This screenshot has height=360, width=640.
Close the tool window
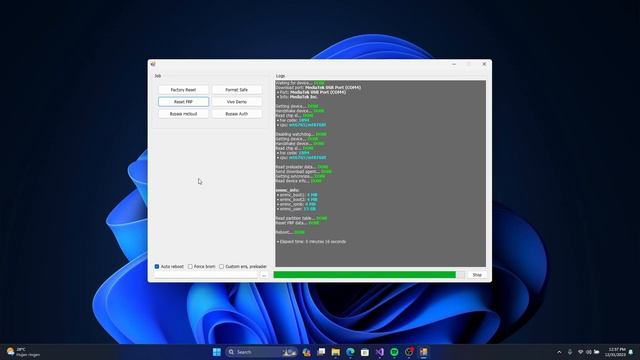tap(484, 64)
